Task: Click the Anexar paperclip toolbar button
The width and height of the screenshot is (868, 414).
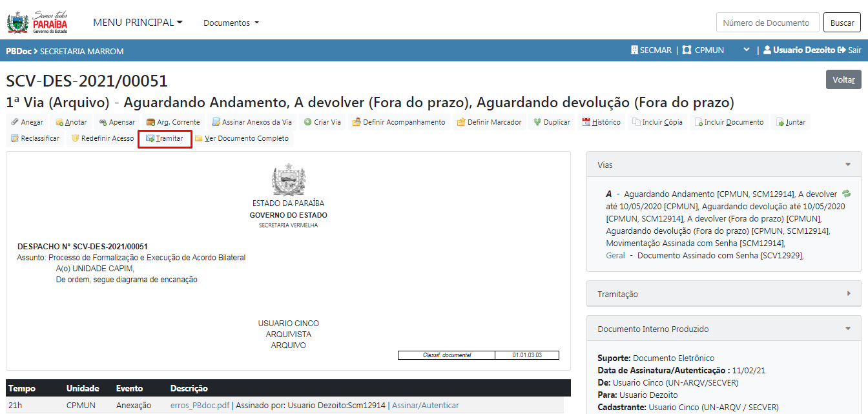Action: tap(27, 122)
